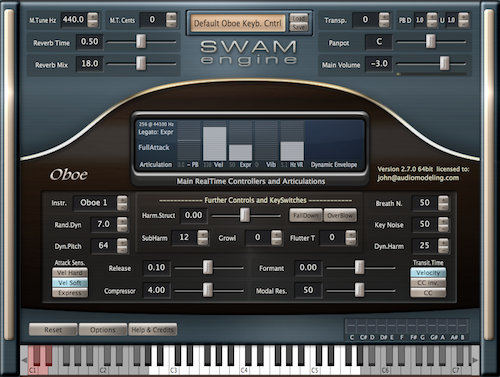Click the Expr bar in controller display
Viewport: 500px width, 377px height.
point(240,153)
